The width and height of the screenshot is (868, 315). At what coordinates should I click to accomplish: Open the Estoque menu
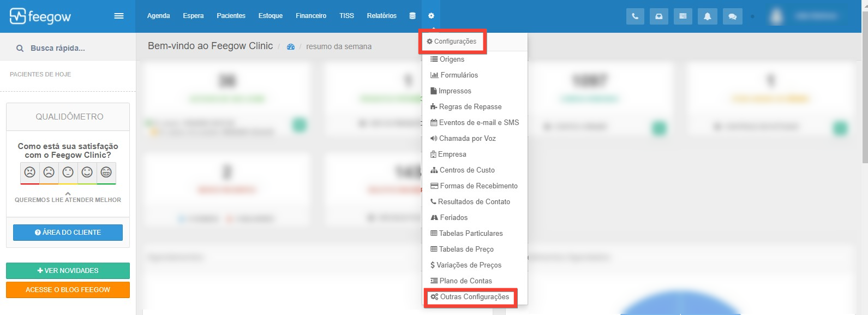[271, 16]
